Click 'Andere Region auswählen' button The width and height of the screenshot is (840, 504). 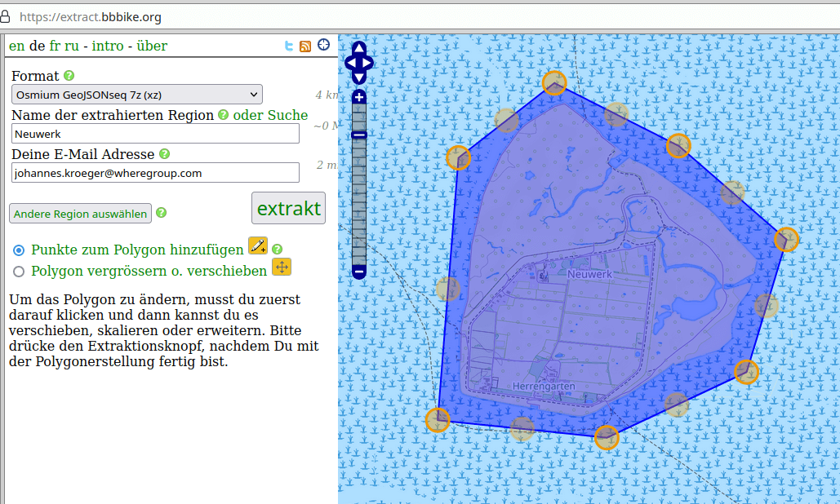coord(80,214)
